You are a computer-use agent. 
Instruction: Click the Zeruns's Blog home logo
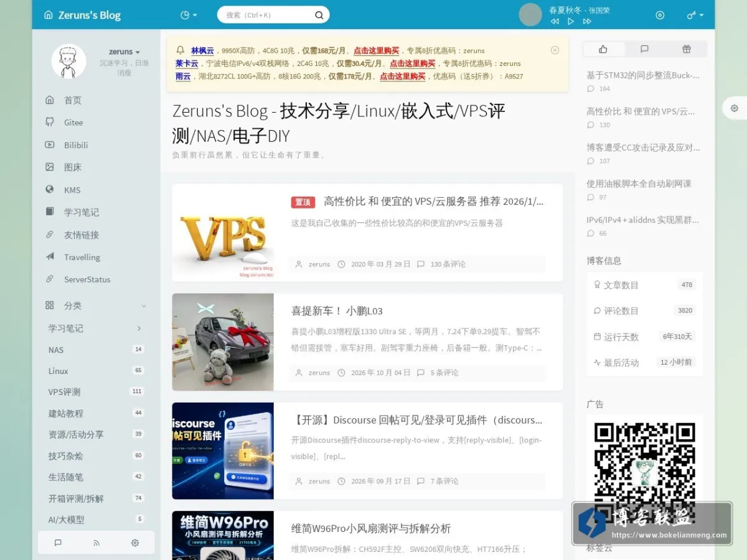point(82,15)
